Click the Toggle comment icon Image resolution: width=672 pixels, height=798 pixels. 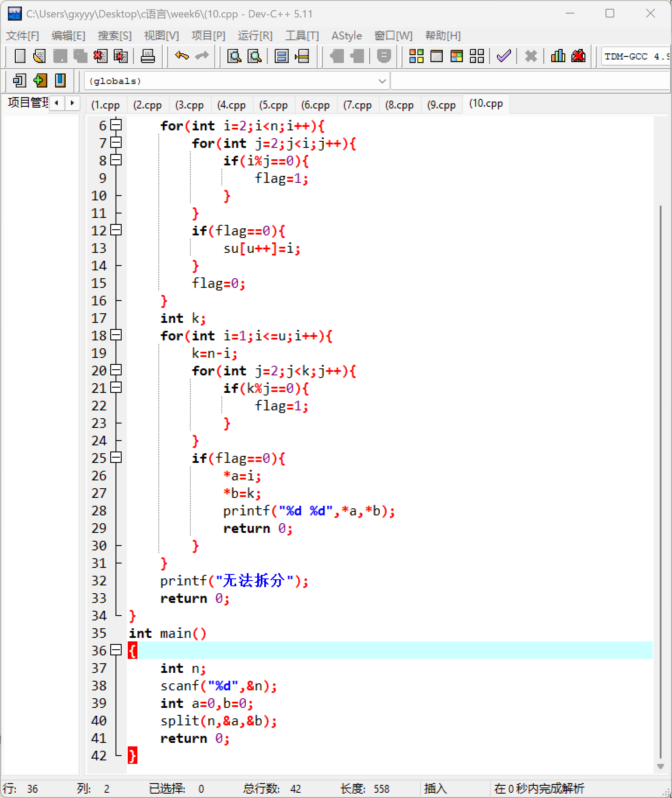(x=384, y=56)
